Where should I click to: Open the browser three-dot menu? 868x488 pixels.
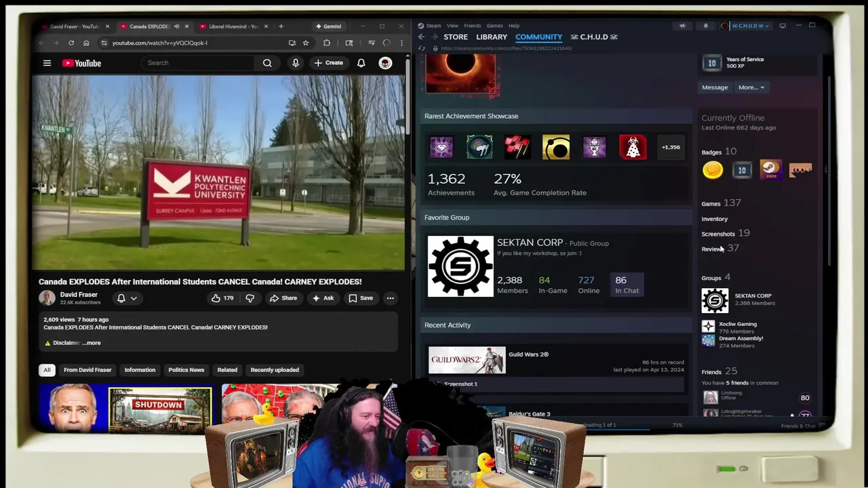click(x=401, y=43)
